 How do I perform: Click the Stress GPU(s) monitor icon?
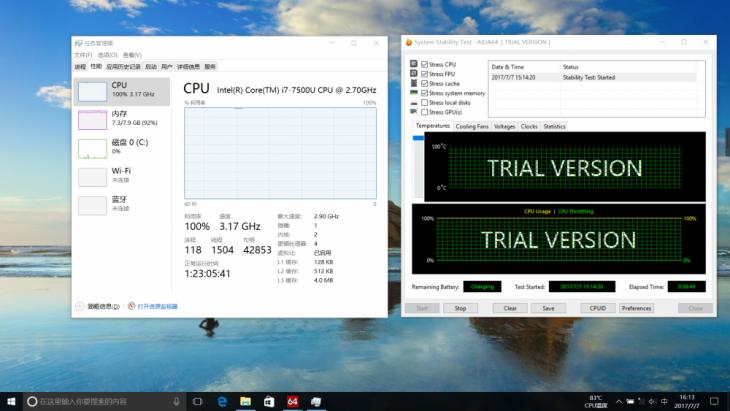(x=413, y=112)
